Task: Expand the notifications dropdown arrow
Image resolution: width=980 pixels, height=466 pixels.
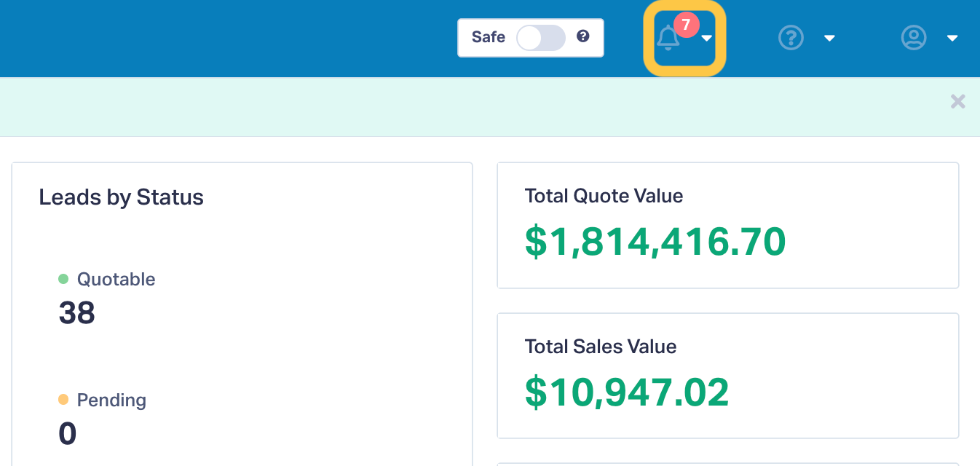Action: click(x=706, y=39)
